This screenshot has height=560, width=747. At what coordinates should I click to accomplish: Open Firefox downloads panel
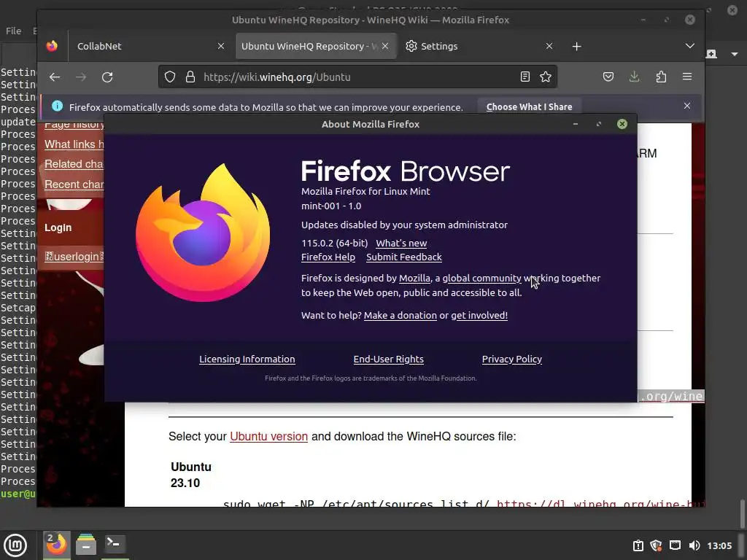[x=634, y=77]
